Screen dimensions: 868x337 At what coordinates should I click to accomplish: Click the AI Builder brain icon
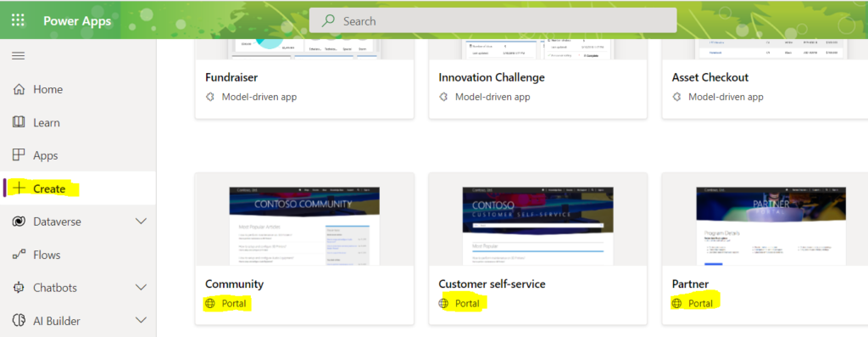(19, 320)
